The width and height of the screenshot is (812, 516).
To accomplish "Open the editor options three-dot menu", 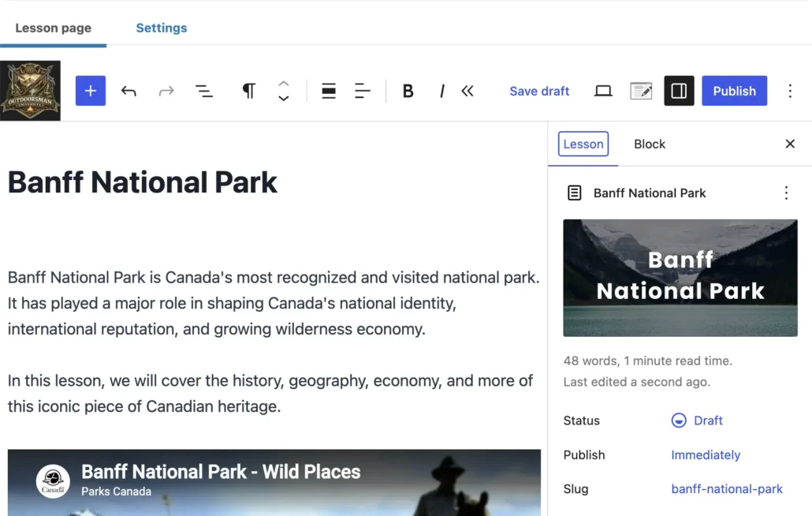I will pos(790,92).
